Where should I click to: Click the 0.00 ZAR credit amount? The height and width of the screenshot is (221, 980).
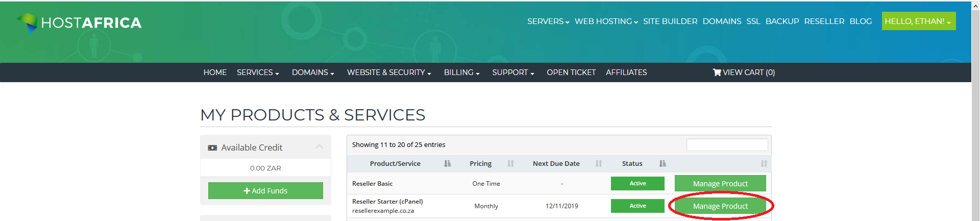265,168
